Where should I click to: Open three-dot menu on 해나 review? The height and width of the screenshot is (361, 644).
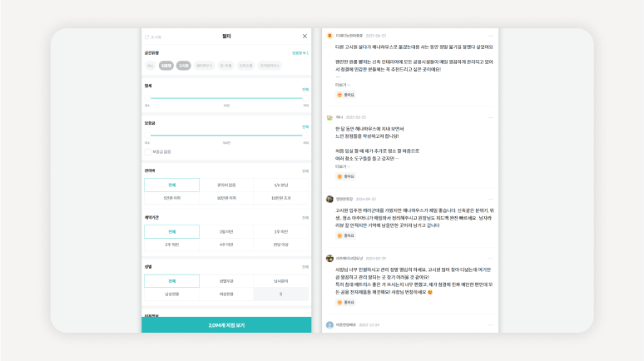pyautogui.click(x=491, y=117)
